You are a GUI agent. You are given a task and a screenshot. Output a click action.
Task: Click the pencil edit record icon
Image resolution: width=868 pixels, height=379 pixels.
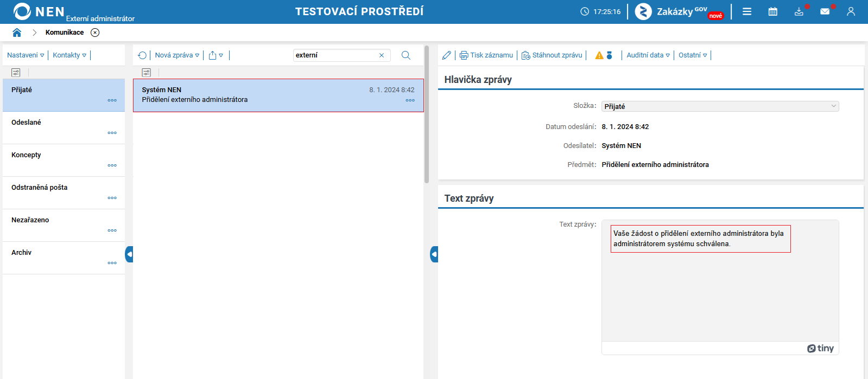click(x=447, y=55)
